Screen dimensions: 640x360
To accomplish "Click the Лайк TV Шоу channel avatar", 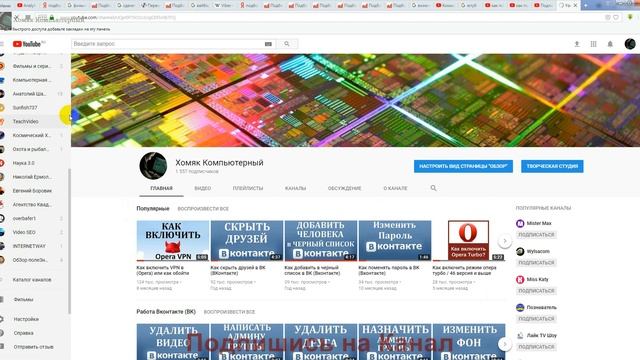I will [520, 336].
